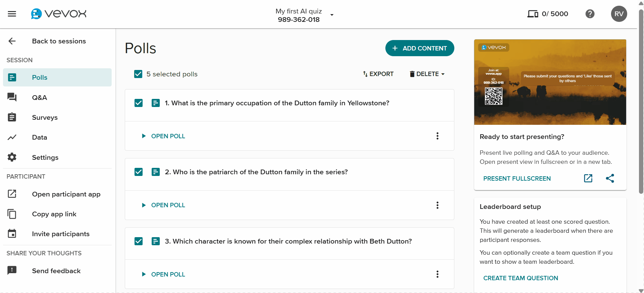This screenshot has width=644, height=293.
Task: Deselect poll 3 about Beth Dutton
Action: [139, 241]
